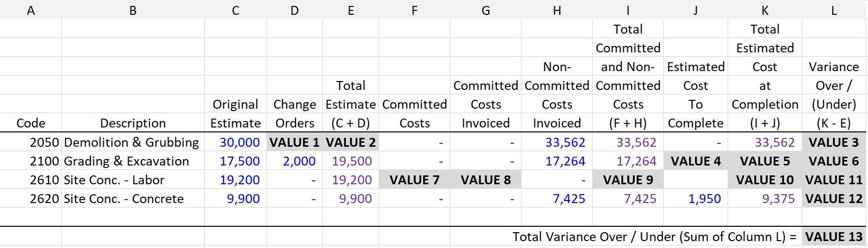Select total estimate 9,900 in column E

tap(350, 199)
